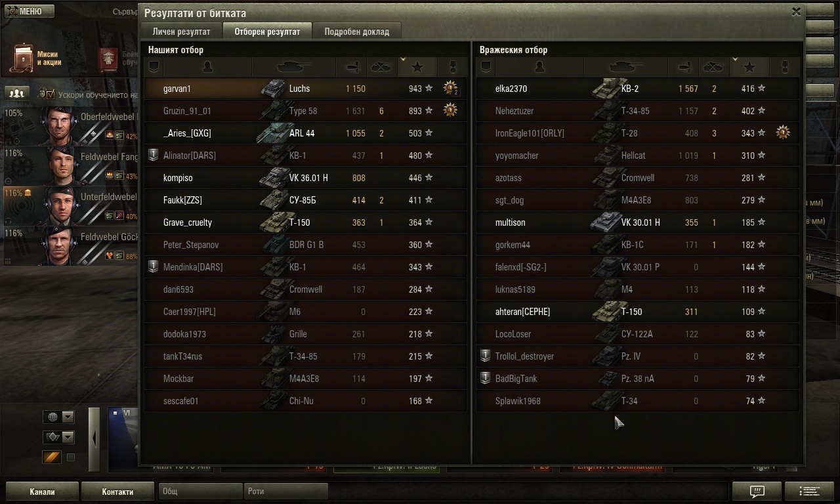
Task: Open the Канали button
Action: pos(42,492)
